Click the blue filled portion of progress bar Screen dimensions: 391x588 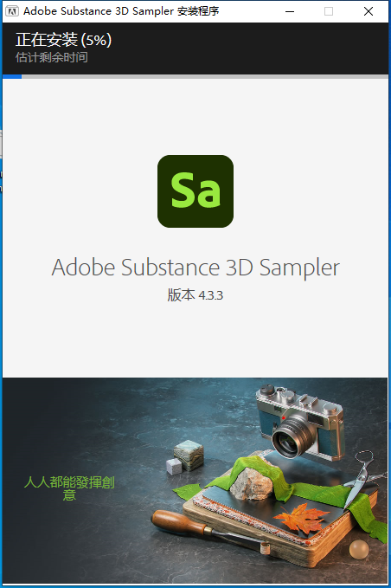(x=12, y=76)
